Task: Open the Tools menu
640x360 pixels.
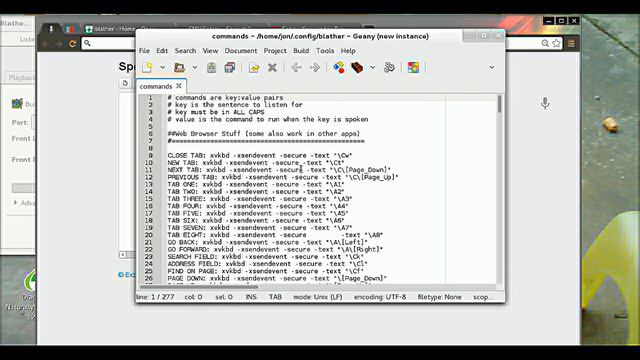Action: click(325, 51)
